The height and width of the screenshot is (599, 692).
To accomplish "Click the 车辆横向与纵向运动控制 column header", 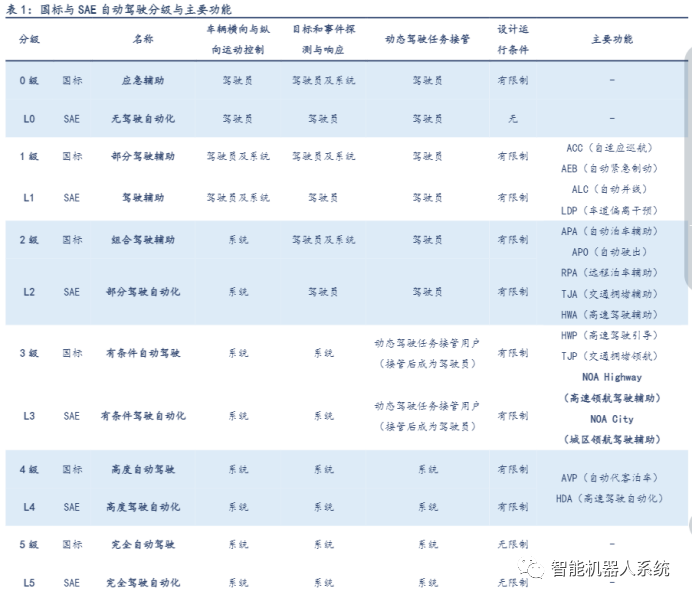I will tap(238, 40).
